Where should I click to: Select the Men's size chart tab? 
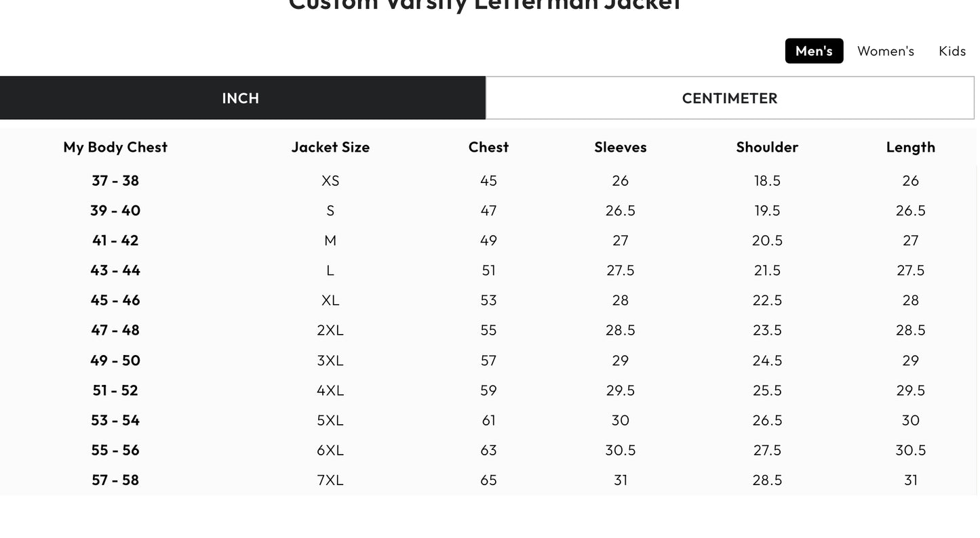coord(814,49)
